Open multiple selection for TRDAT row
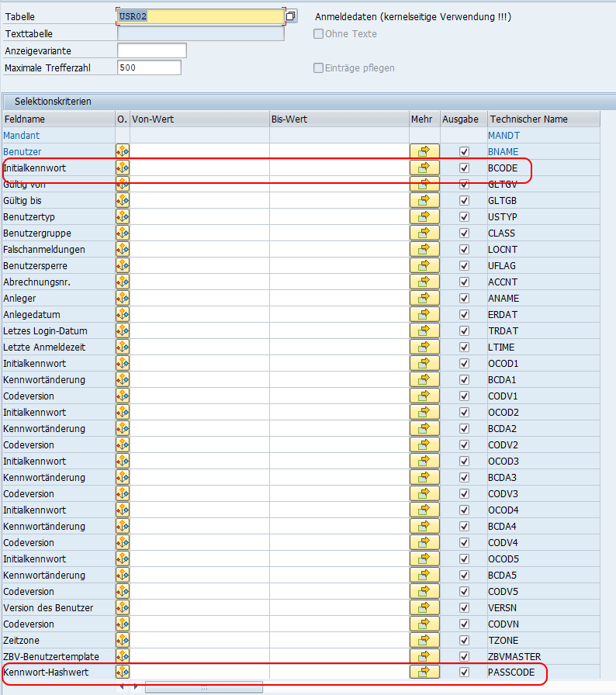The height and width of the screenshot is (695, 616). click(x=424, y=331)
